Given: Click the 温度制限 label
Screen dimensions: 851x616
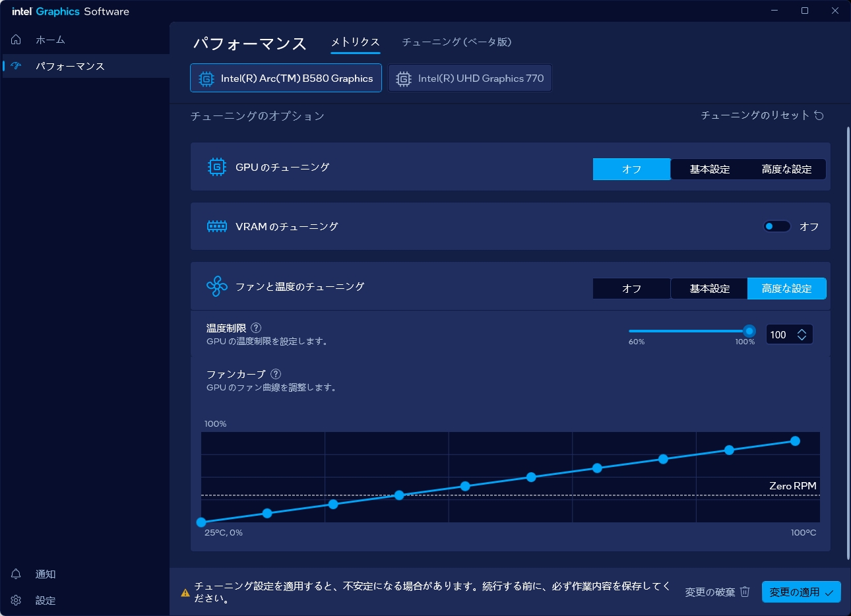Looking at the screenshot, I should pyautogui.click(x=226, y=328).
